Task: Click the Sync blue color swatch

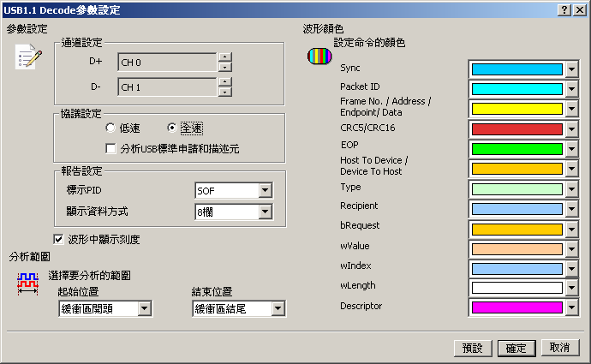Action: (x=517, y=69)
